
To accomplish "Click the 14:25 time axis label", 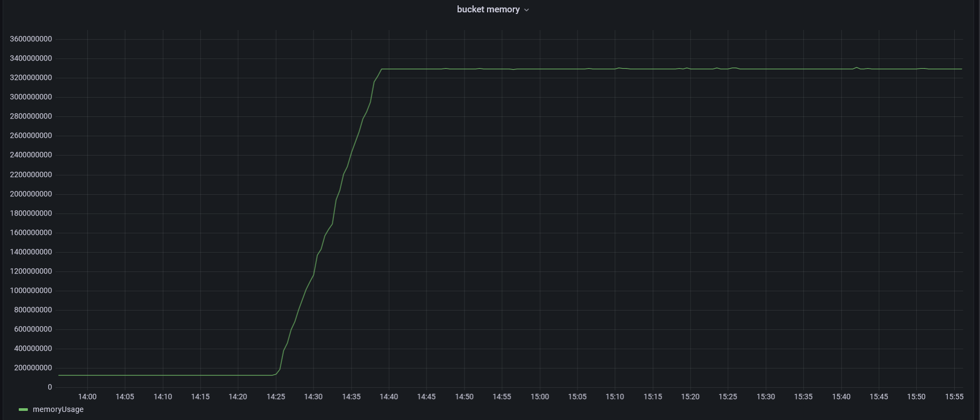I will coord(275,397).
